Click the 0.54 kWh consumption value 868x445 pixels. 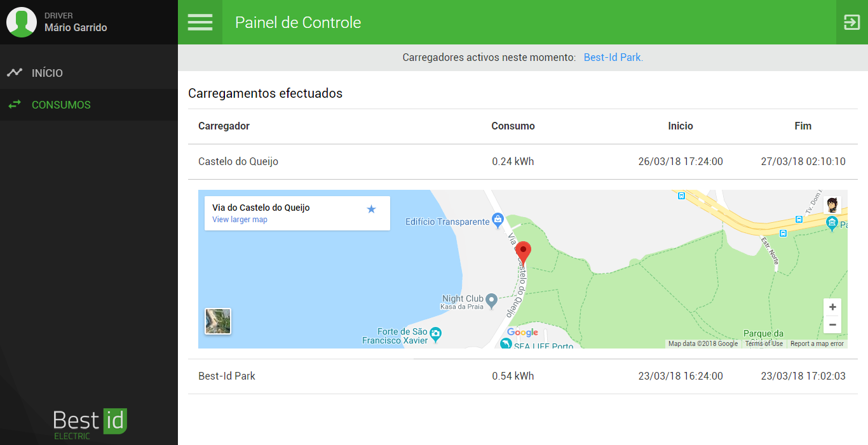click(513, 376)
